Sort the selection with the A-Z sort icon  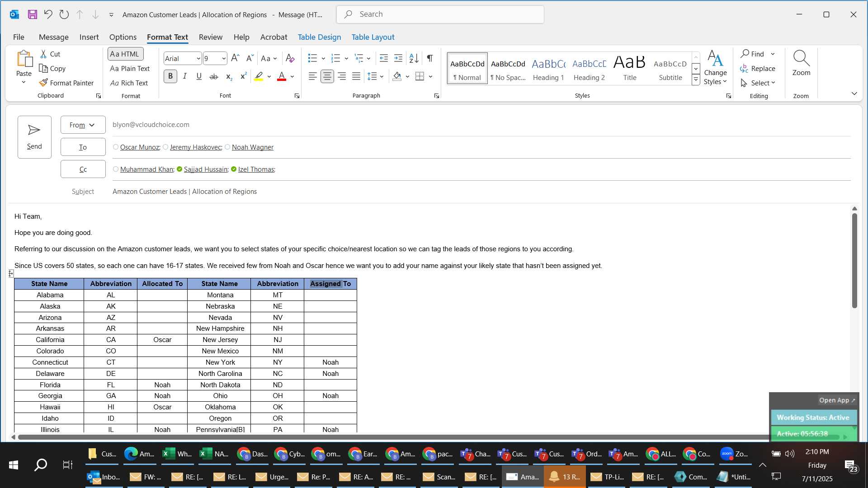tap(414, 58)
